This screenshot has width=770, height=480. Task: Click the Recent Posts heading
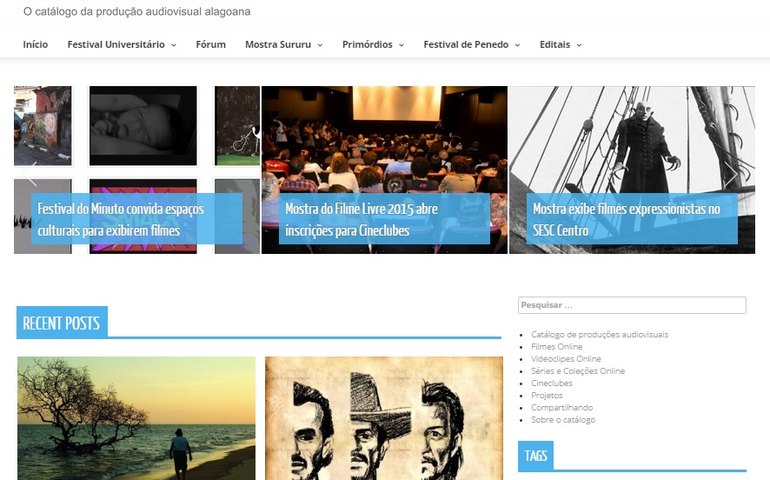coord(62,323)
